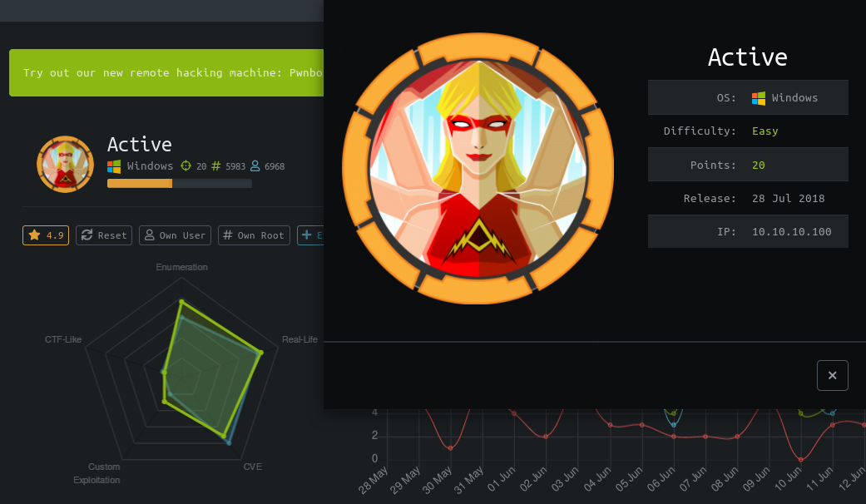Click the green Enumeration radar data point
Image resolution: width=866 pixels, height=504 pixels.
[181, 301]
